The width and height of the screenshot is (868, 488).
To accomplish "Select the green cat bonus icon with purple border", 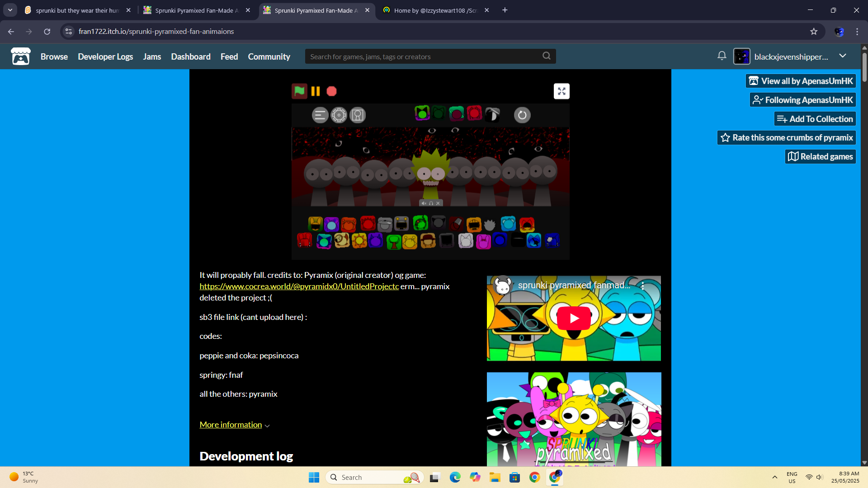I will [422, 113].
